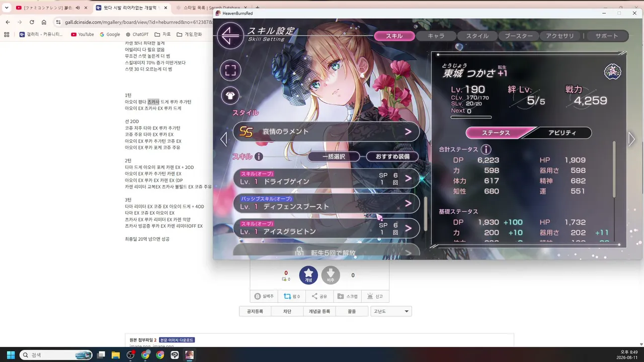Click the Chrome address bar URL
Image resolution: width=644 pixels, height=362 pixels.
click(138, 22)
